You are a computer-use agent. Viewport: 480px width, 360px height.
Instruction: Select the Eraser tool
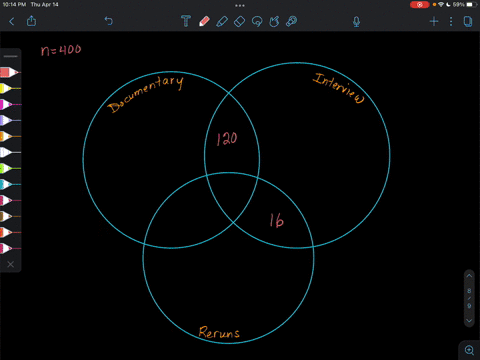(x=239, y=22)
